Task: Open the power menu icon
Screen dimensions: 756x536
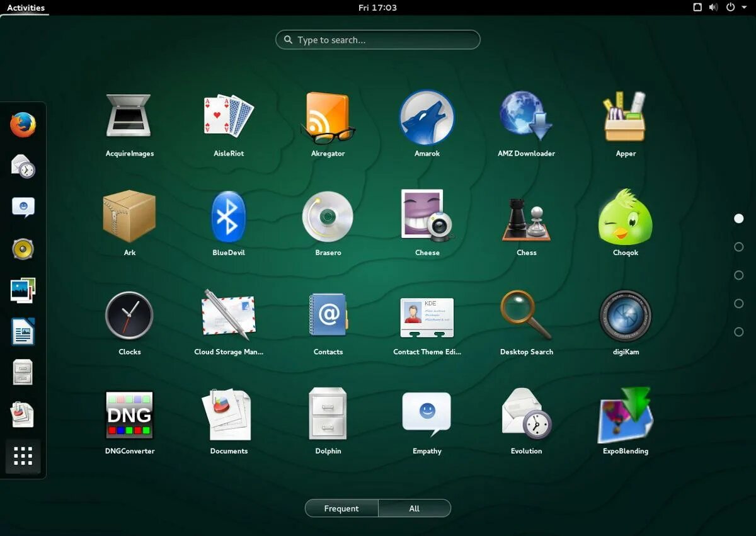Action: click(x=730, y=8)
